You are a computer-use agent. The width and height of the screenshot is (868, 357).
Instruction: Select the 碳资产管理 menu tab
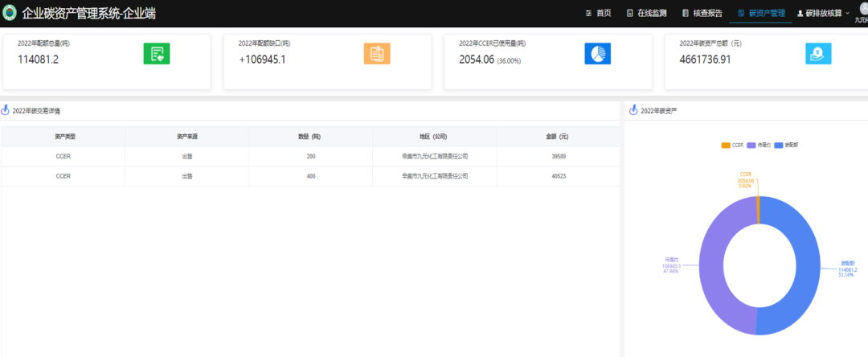point(761,14)
